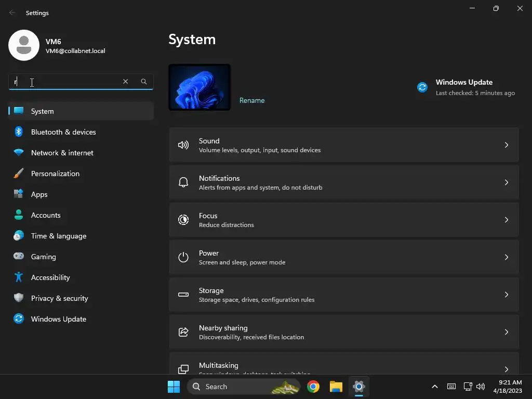Open Time & language label

click(59, 236)
